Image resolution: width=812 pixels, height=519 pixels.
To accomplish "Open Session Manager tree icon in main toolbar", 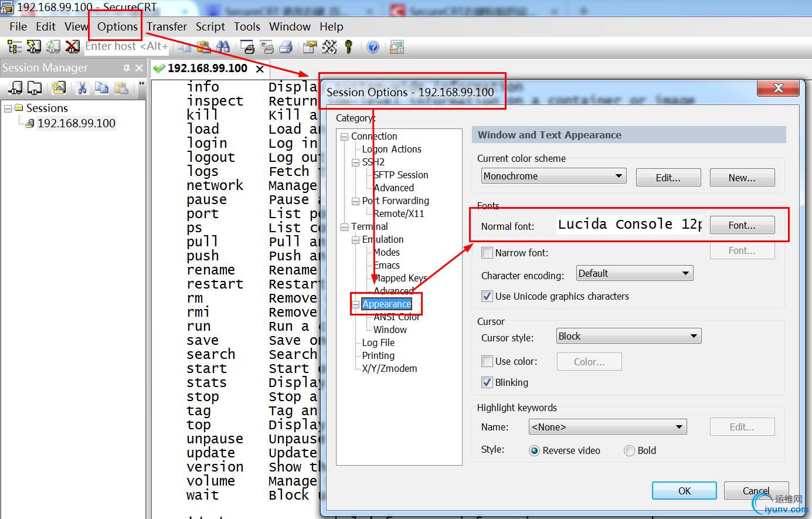I will (15, 47).
